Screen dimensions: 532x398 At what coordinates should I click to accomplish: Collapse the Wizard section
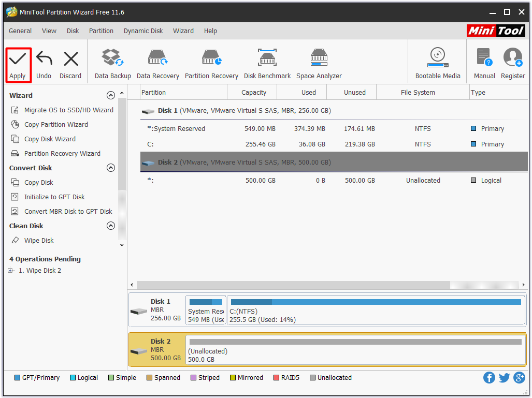tap(111, 95)
